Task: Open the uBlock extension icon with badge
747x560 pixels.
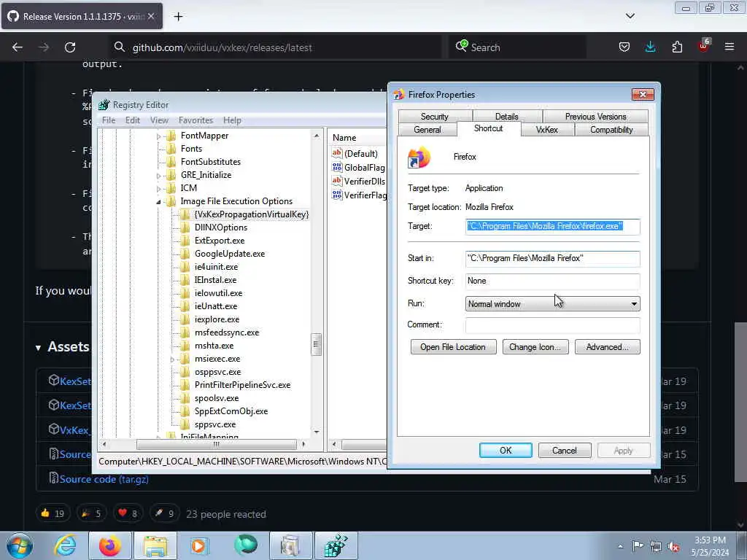Action: [x=703, y=46]
